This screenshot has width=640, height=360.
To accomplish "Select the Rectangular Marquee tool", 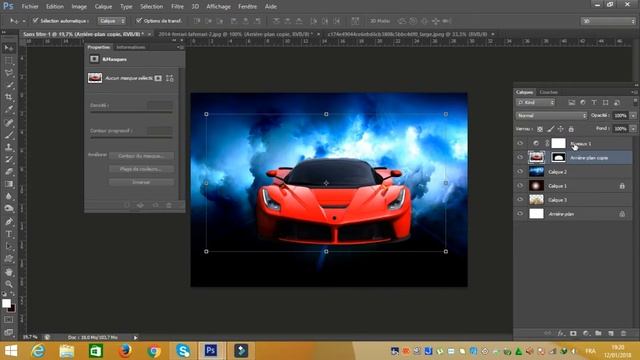I will (9, 61).
